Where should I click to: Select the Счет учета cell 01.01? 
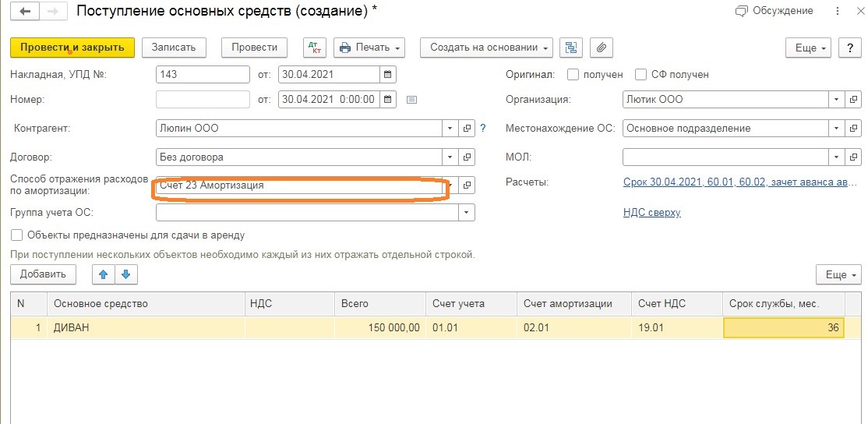(x=471, y=327)
